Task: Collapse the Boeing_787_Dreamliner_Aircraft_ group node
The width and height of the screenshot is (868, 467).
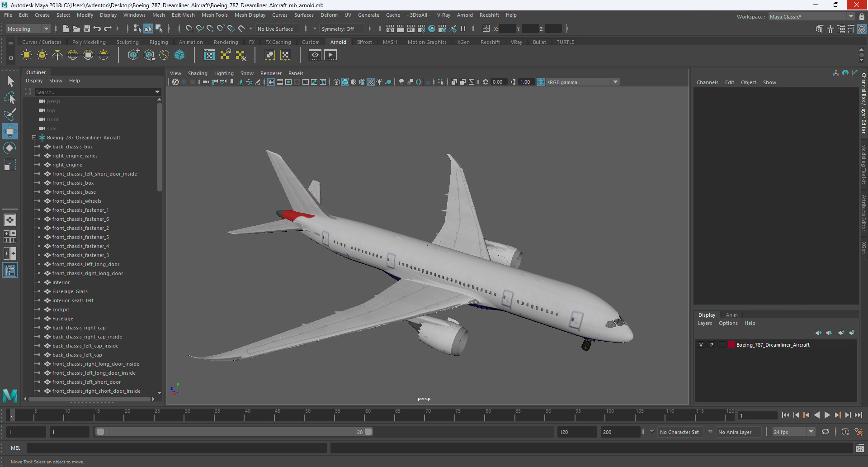Action: click(34, 138)
